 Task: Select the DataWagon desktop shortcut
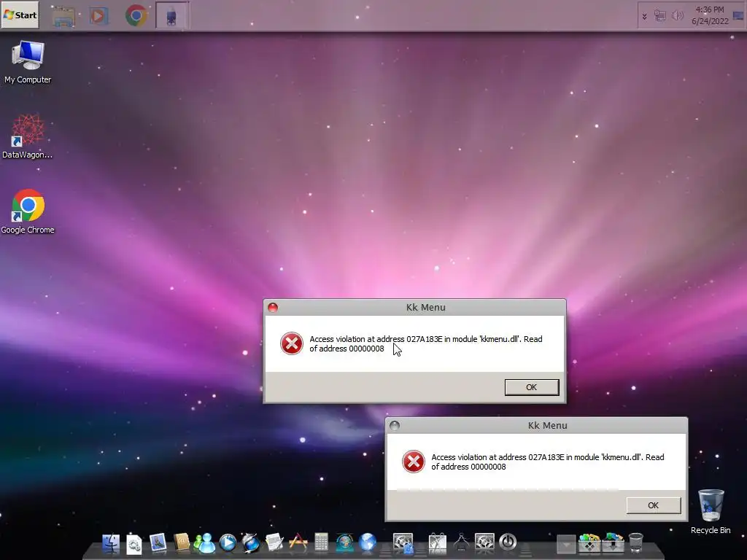[x=28, y=136]
